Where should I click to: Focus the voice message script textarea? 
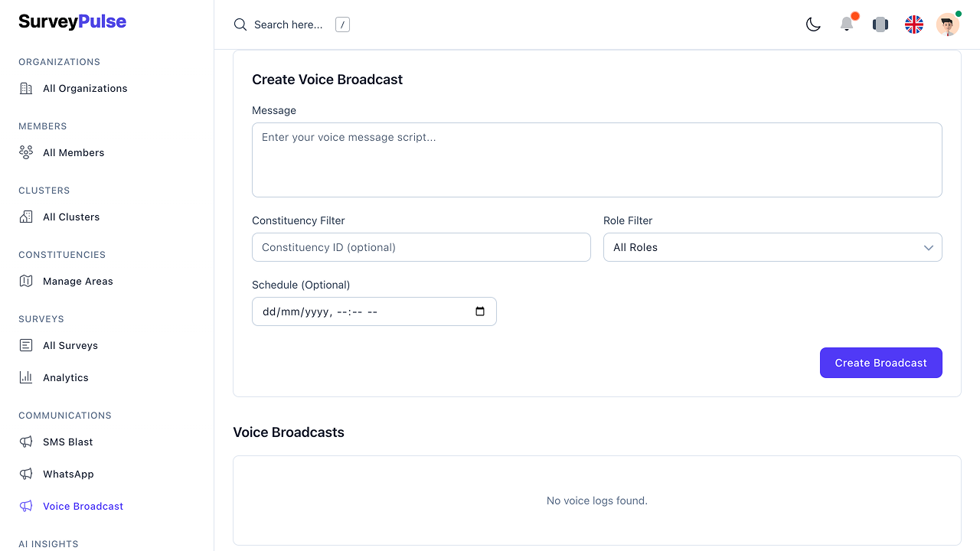tap(596, 160)
